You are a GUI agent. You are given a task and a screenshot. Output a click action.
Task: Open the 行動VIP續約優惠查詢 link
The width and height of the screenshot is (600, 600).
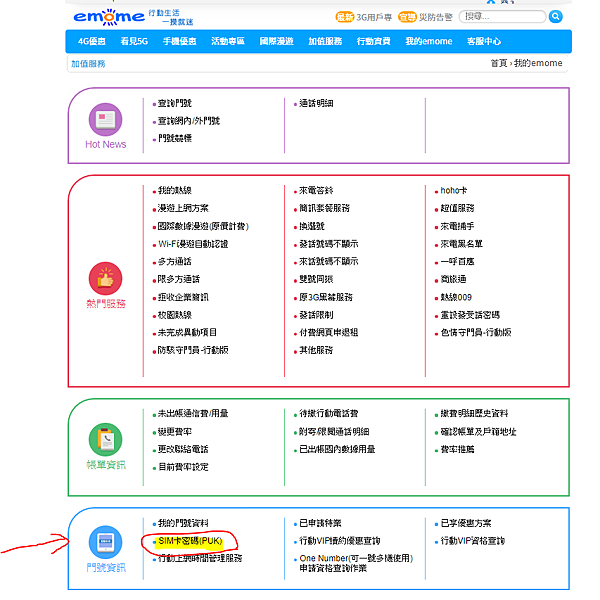pyautogui.click(x=340, y=541)
